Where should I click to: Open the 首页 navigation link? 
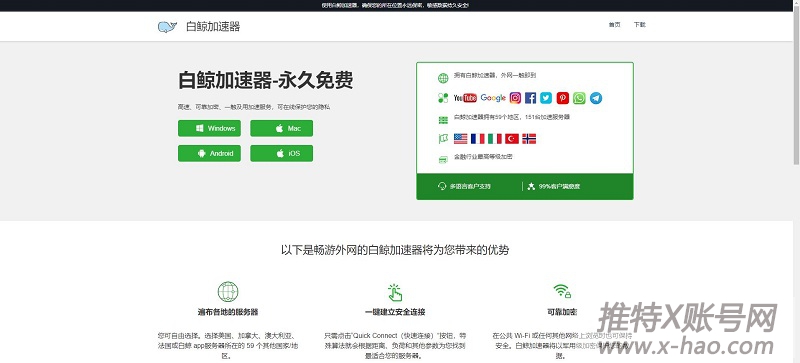(614, 25)
